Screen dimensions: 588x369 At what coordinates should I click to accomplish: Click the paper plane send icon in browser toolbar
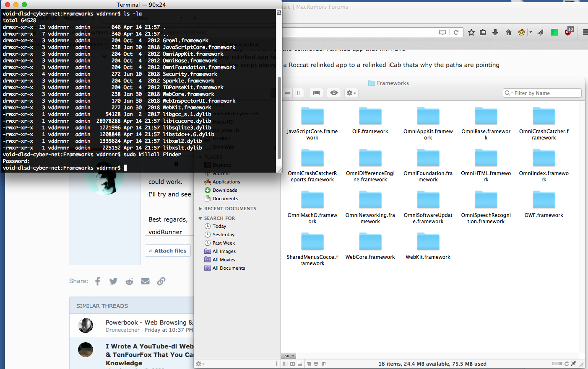pyautogui.click(x=541, y=32)
